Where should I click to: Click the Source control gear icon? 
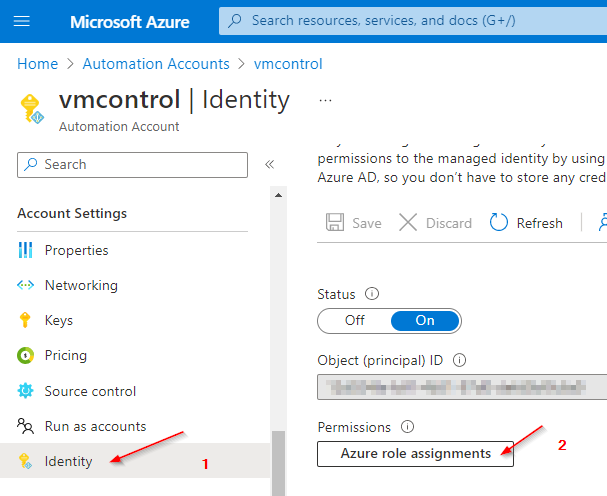click(x=26, y=391)
